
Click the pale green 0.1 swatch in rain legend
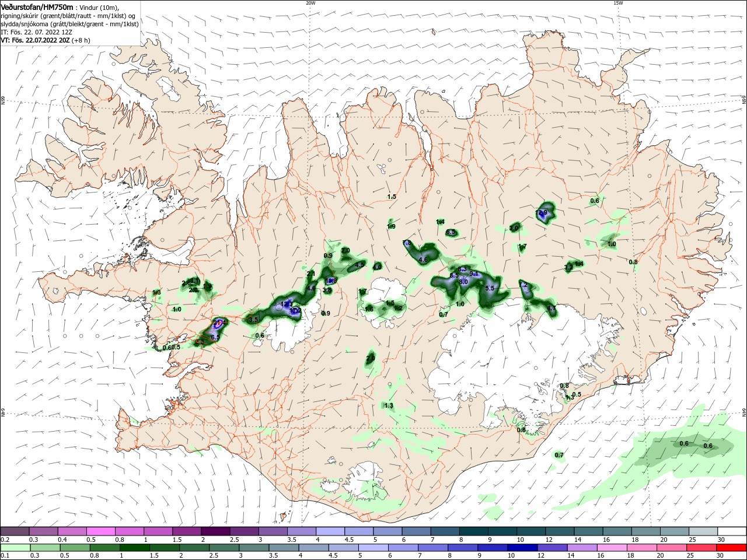click(15, 548)
